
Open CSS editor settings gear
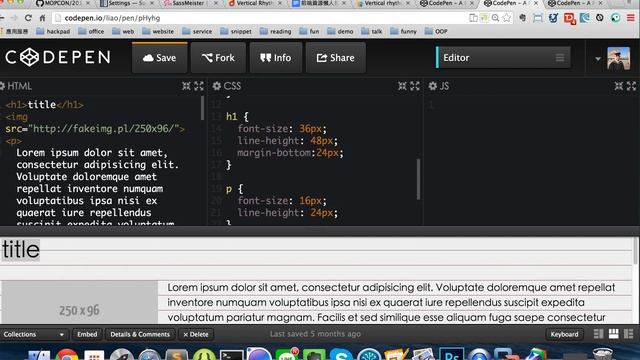(x=217, y=86)
